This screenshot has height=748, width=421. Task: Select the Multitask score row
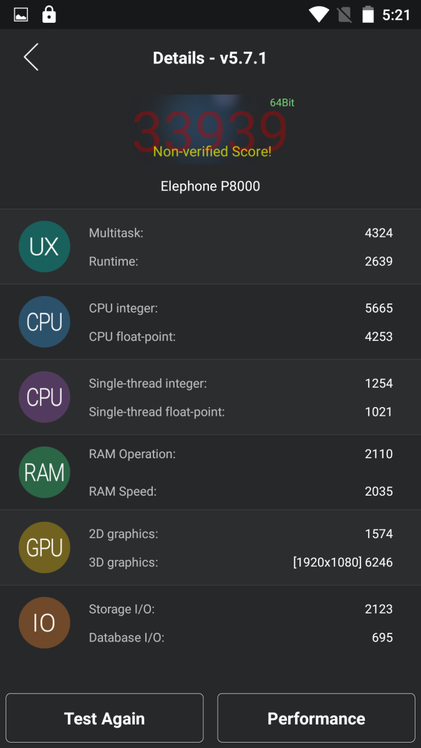tap(241, 233)
